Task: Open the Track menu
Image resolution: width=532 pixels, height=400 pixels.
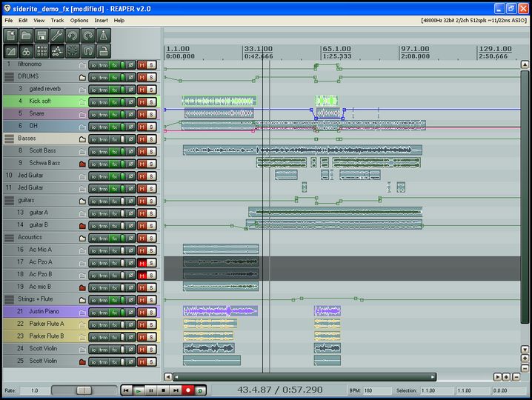Action: point(57,20)
